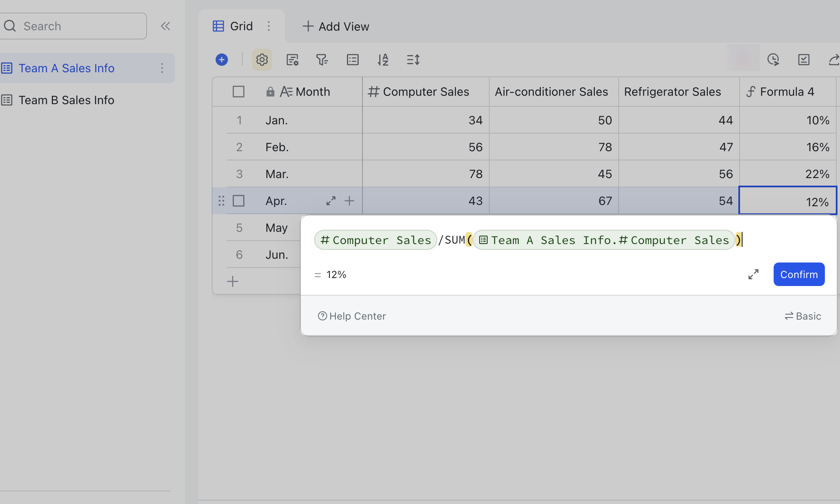Click the blue add record plus icon

(x=222, y=60)
